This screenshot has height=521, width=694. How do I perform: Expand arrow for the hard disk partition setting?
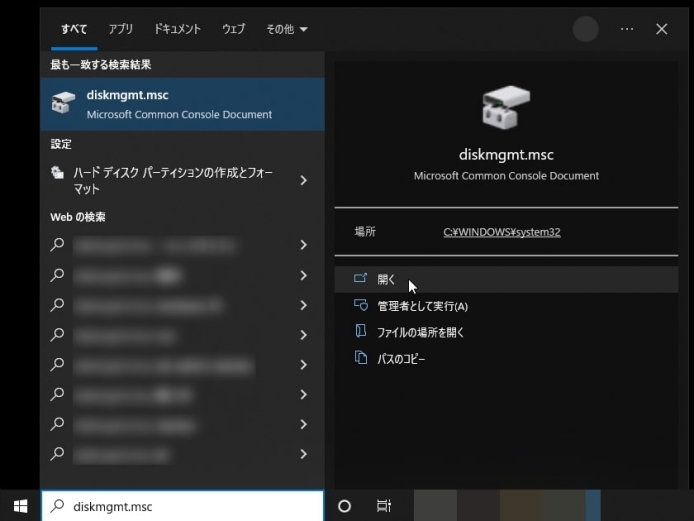click(304, 181)
